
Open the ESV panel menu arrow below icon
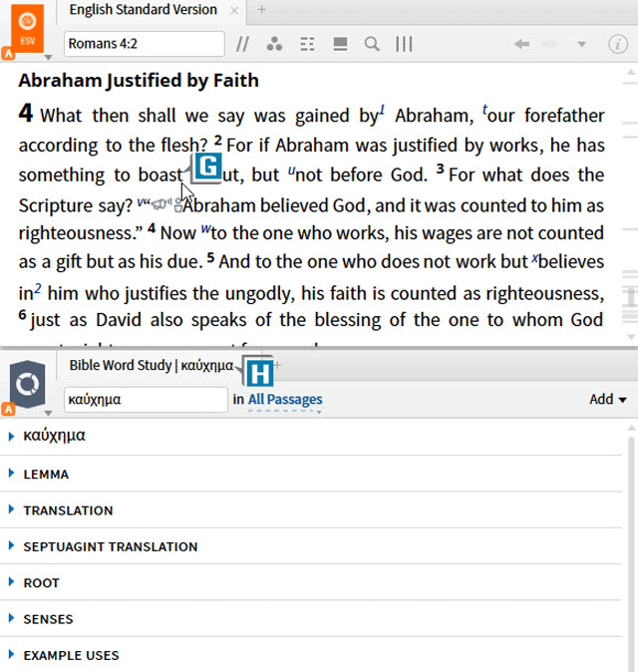49,57
